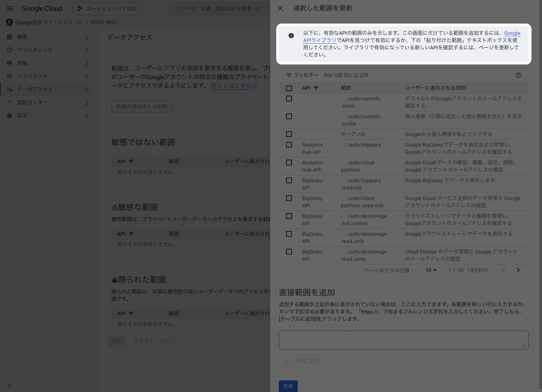This screenshot has width=542, height=392.
Task: Open the main navigation hamburger menu
Action: pos(9,9)
